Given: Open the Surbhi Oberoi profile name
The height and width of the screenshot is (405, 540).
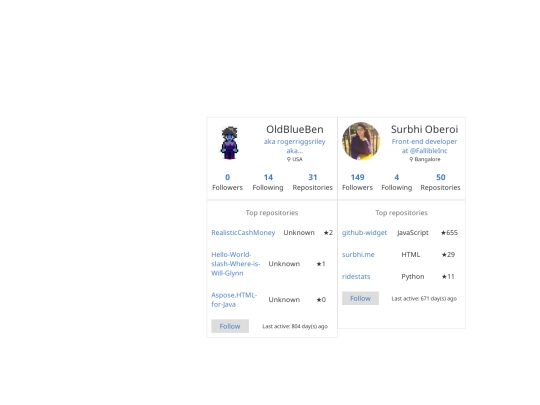Looking at the screenshot, I should coord(424,129).
